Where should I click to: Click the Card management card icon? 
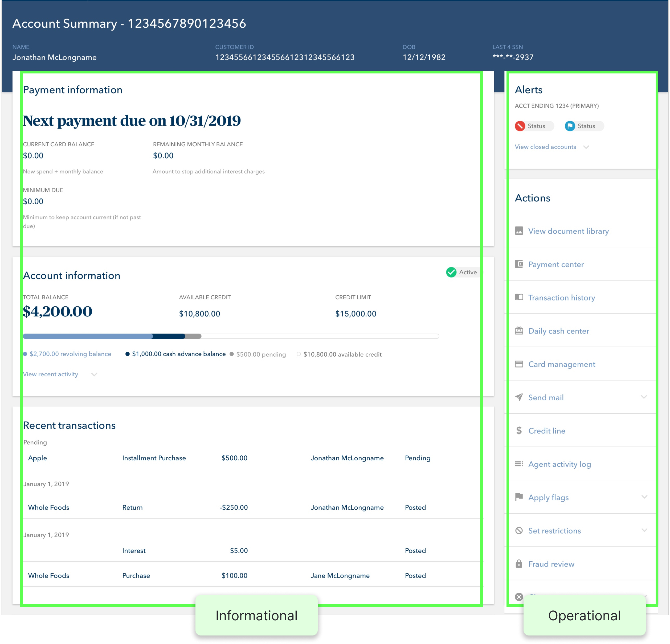[x=519, y=364]
